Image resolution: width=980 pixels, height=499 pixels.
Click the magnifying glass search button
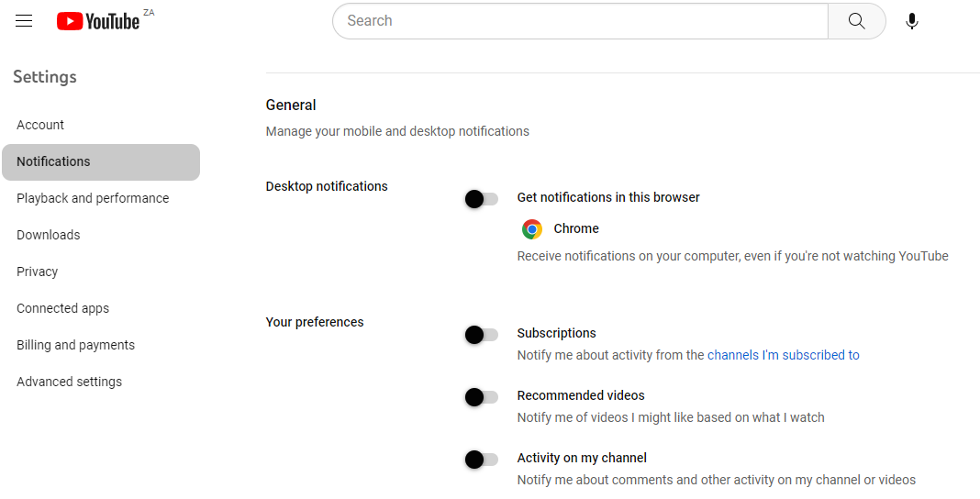click(x=857, y=21)
